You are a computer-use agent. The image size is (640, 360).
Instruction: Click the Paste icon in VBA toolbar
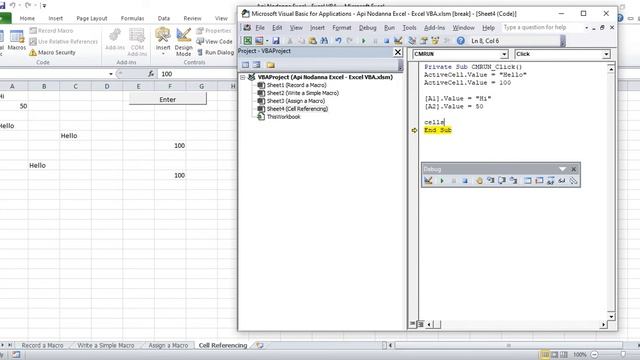[312, 40]
